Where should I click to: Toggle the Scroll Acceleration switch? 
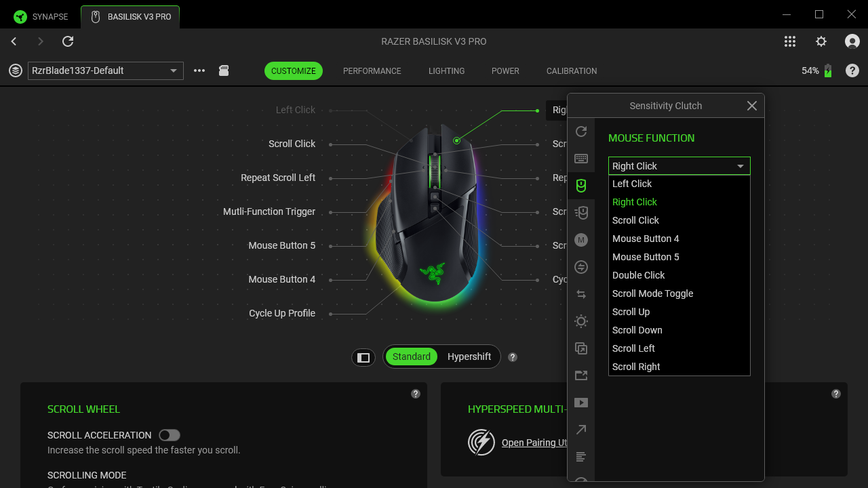(x=169, y=435)
